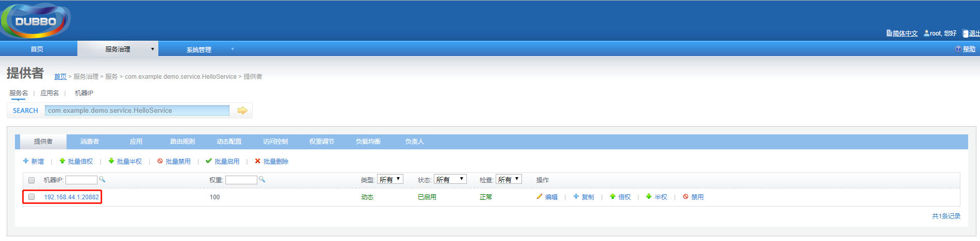Click the 复制 plus icon in row
980x241 pixels.
pyautogui.click(x=576, y=197)
